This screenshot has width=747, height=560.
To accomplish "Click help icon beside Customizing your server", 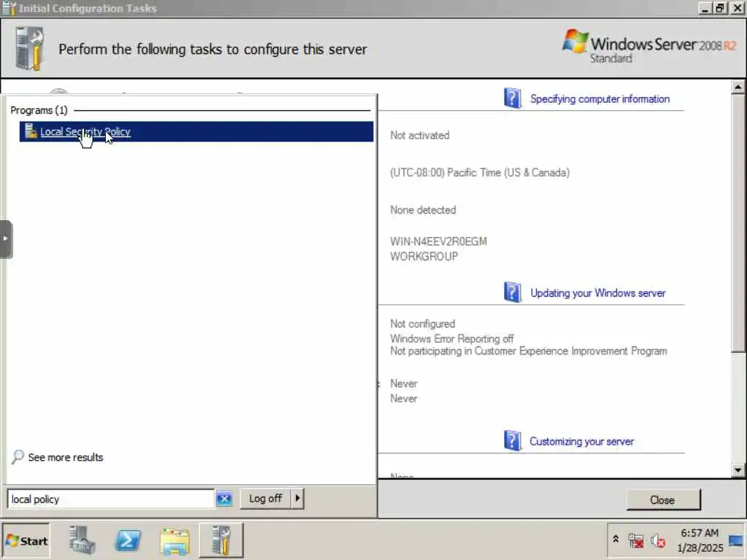I will (512, 440).
